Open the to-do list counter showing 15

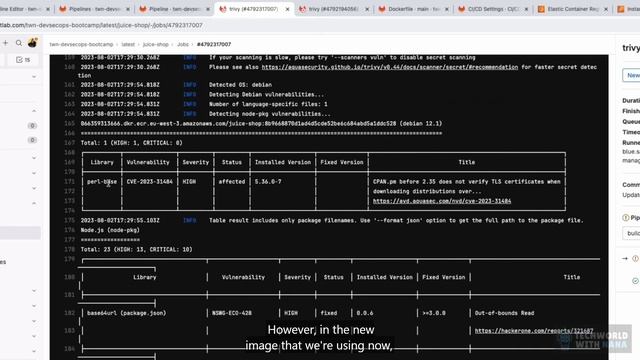click(x=23, y=60)
